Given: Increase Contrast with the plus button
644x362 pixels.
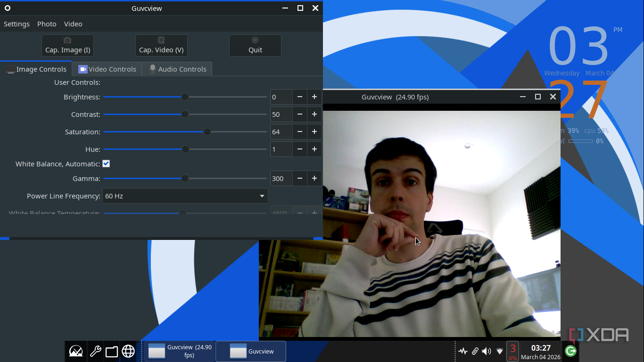Looking at the screenshot, I should pyautogui.click(x=314, y=115).
